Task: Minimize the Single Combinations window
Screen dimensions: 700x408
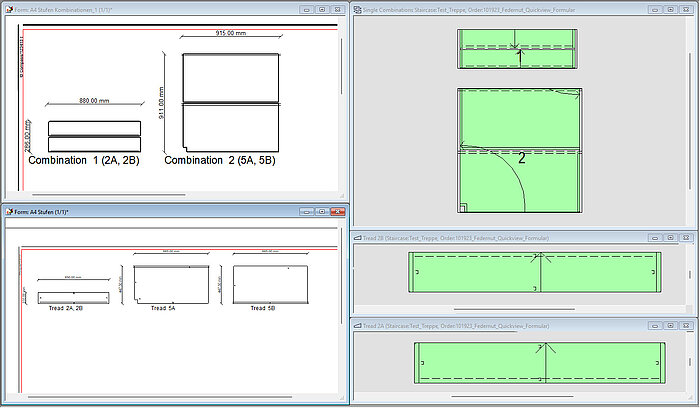Action: pos(655,9)
